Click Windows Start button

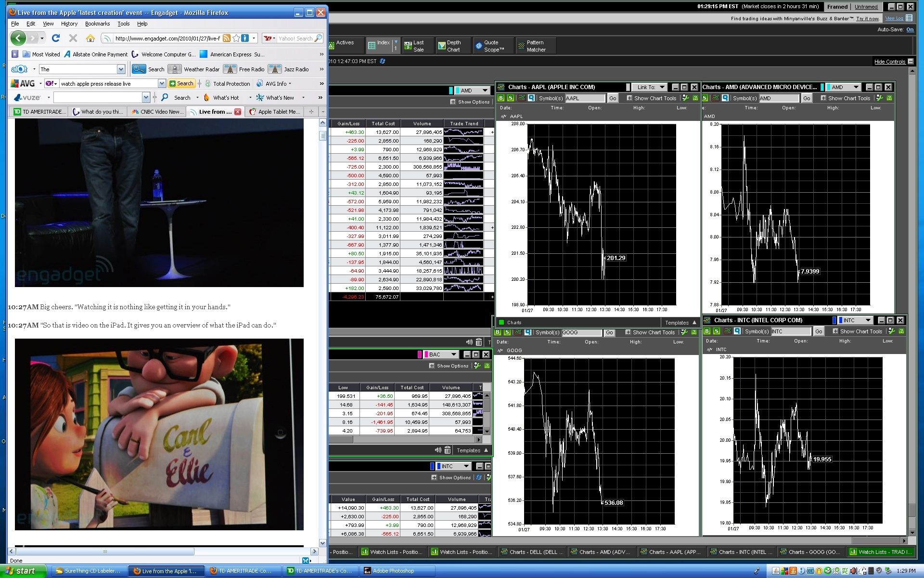tap(23, 571)
